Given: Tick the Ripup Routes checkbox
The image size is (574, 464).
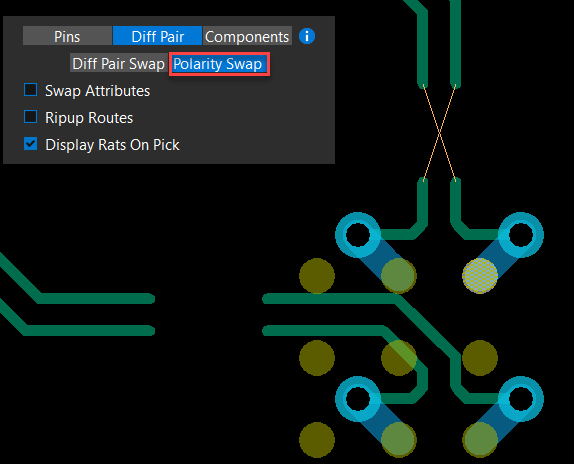Looking at the screenshot, I should (x=30, y=117).
